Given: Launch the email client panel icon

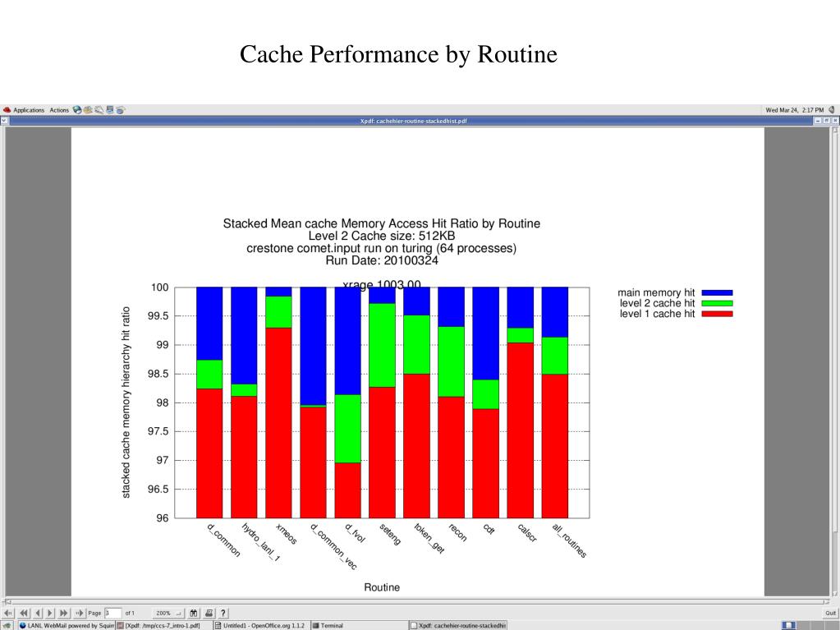Looking at the screenshot, I should [x=88, y=110].
